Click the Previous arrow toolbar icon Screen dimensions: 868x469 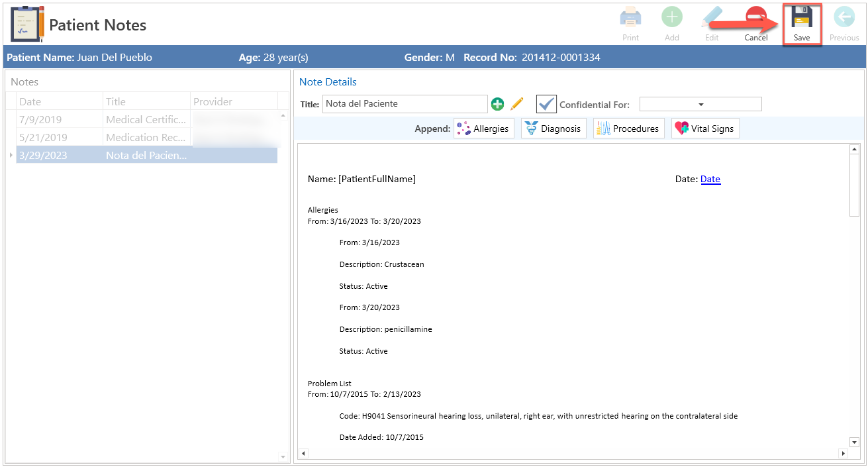pos(844,17)
